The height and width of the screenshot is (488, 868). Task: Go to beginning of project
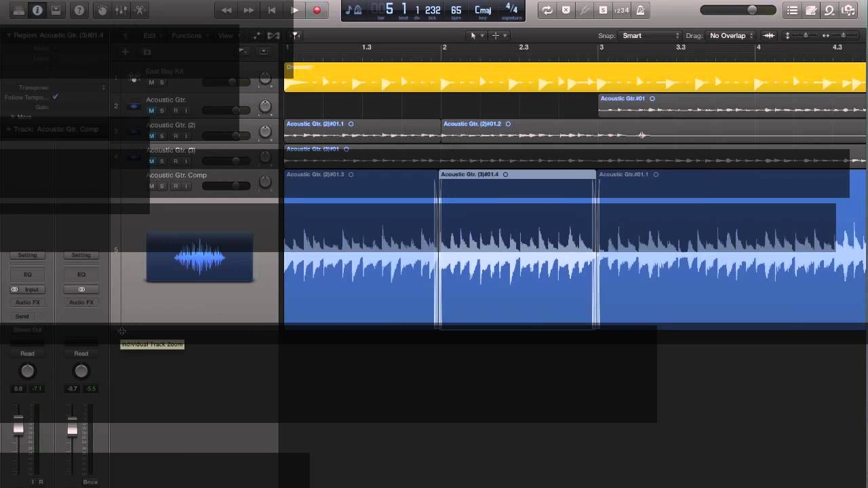point(272,10)
